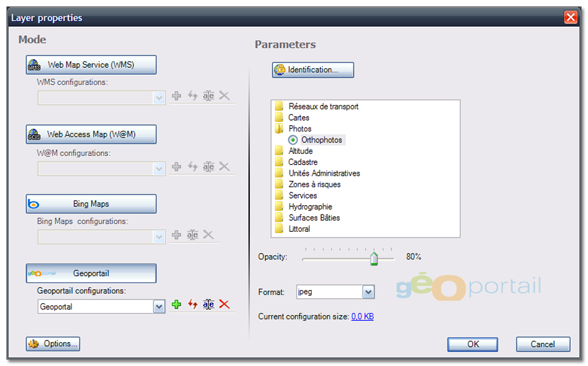Select the Orthophotos radio button
The height and width of the screenshot is (366, 588).
pyautogui.click(x=293, y=140)
